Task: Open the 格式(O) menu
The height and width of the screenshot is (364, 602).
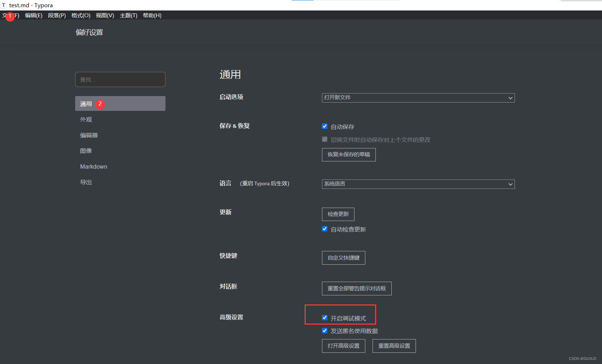Action: pos(81,16)
